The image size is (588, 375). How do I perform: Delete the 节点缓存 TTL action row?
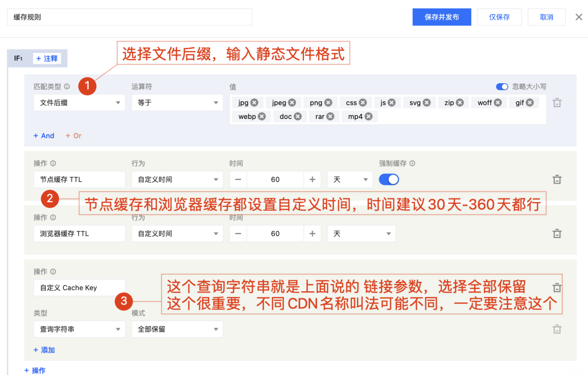(557, 180)
